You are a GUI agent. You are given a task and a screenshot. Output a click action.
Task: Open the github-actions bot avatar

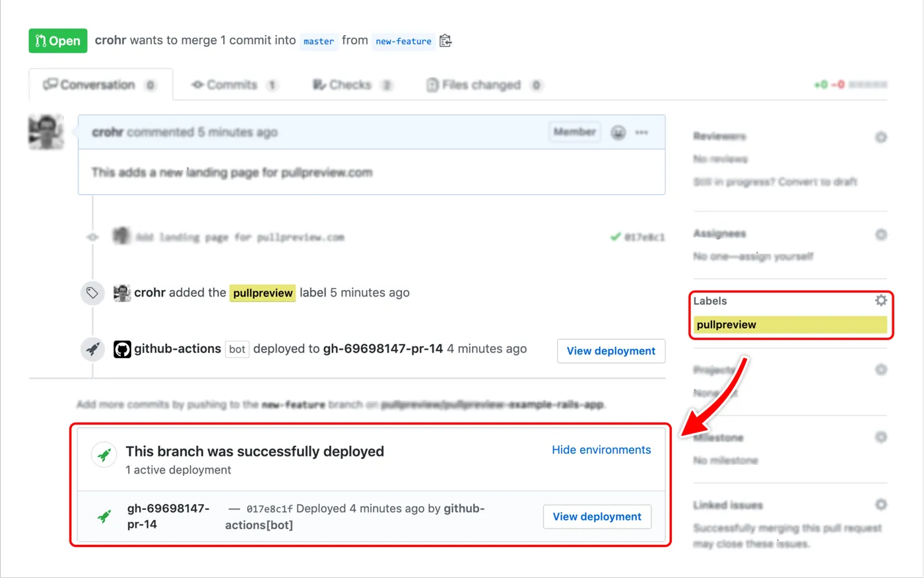pyautogui.click(x=122, y=349)
